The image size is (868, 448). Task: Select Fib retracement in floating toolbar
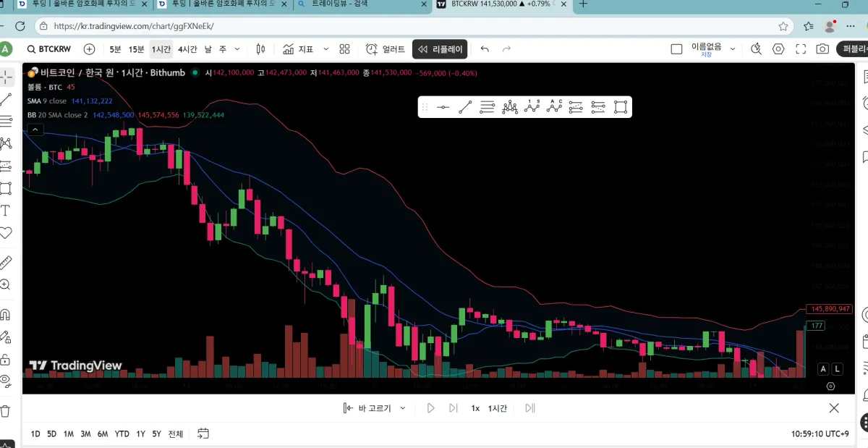click(488, 107)
